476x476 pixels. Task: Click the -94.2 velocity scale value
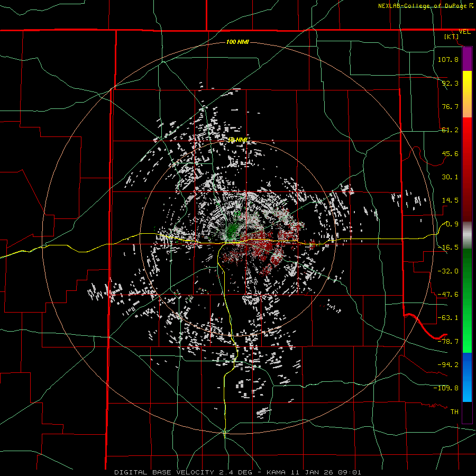448,365
